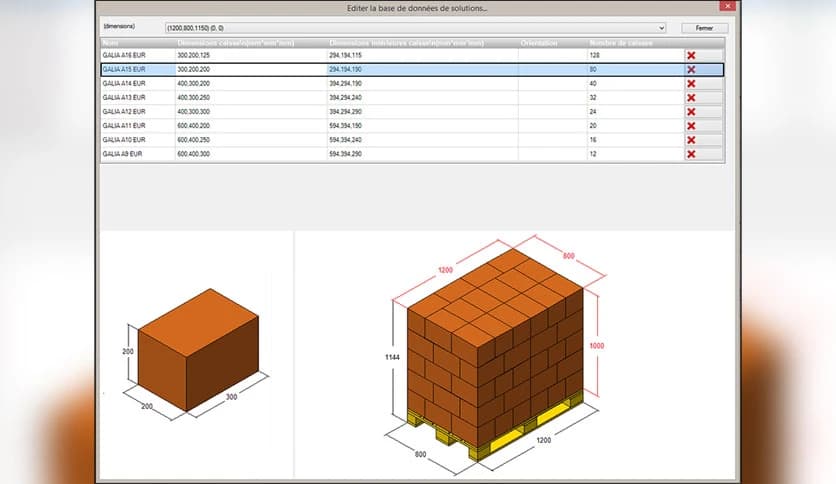Viewport: 836px width, 484px height.
Task: Select the GALIA A9 EUR name cell
Action: (138, 154)
